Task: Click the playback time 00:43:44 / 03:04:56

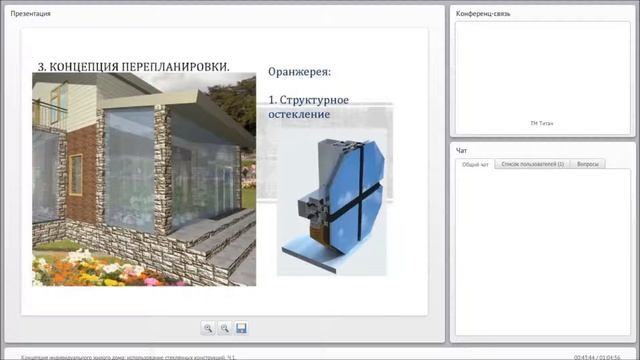Action: pyautogui.click(x=597, y=357)
